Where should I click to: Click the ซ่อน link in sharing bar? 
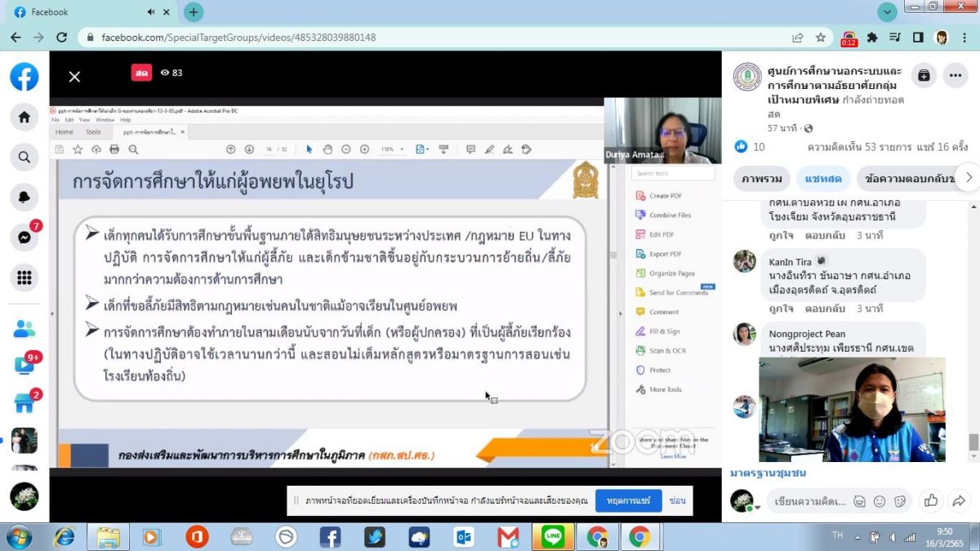tap(677, 500)
